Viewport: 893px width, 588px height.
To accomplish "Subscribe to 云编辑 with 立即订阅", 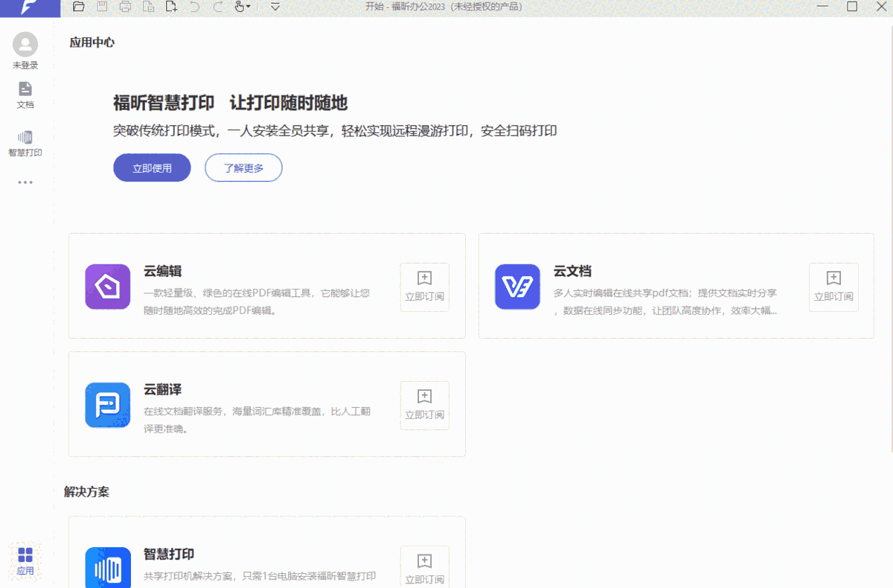I will pos(424,287).
